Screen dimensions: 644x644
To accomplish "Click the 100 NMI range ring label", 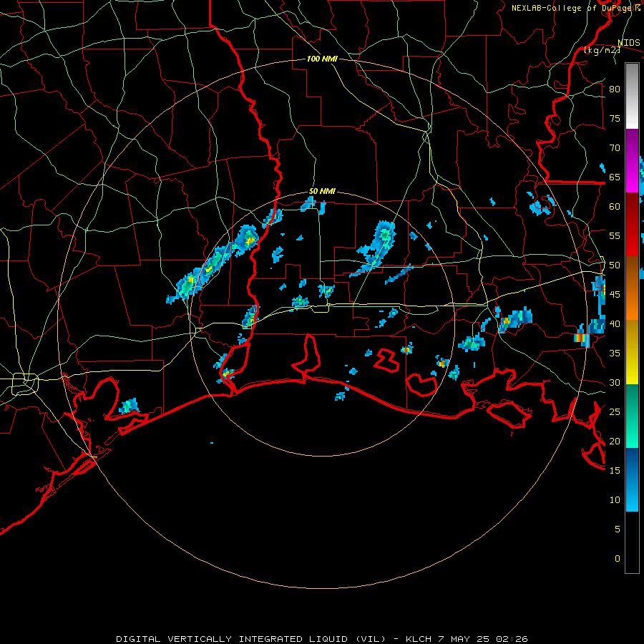I will [x=322, y=59].
